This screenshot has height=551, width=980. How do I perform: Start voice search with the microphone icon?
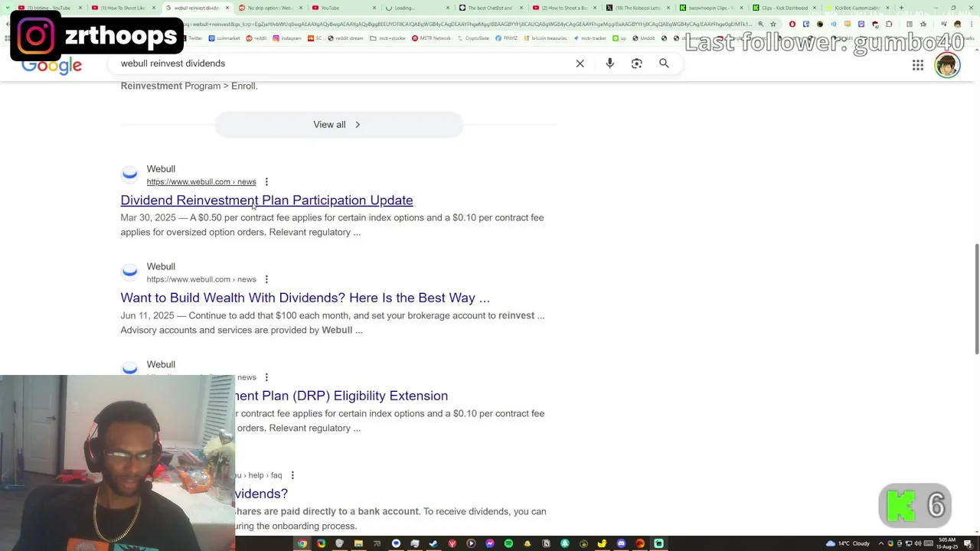coord(609,64)
